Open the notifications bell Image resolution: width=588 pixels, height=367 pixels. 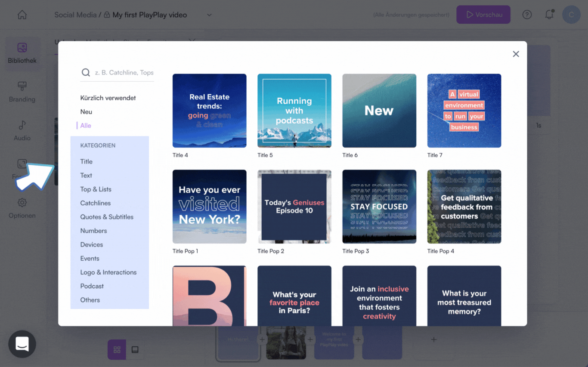[549, 15]
